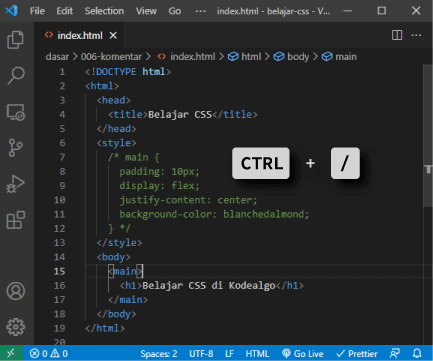Click the index.html breadcrumb
The width and height of the screenshot is (433, 361).
click(x=187, y=57)
